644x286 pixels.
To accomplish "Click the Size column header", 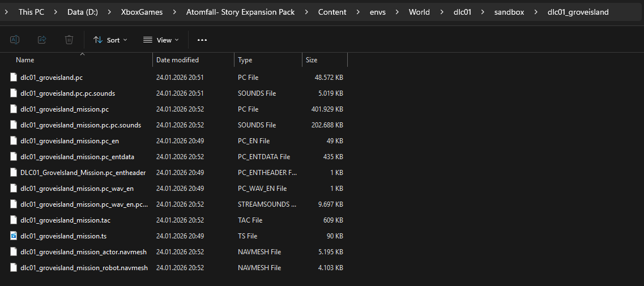I will click(312, 60).
